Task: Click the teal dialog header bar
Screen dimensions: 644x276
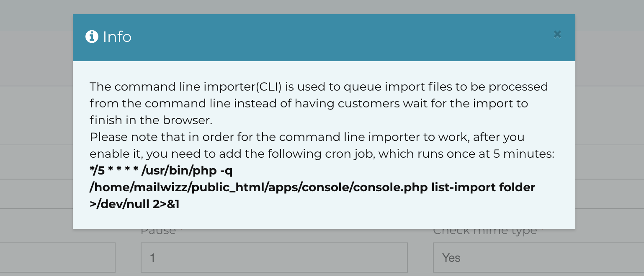Action: click(x=324, y=38)
